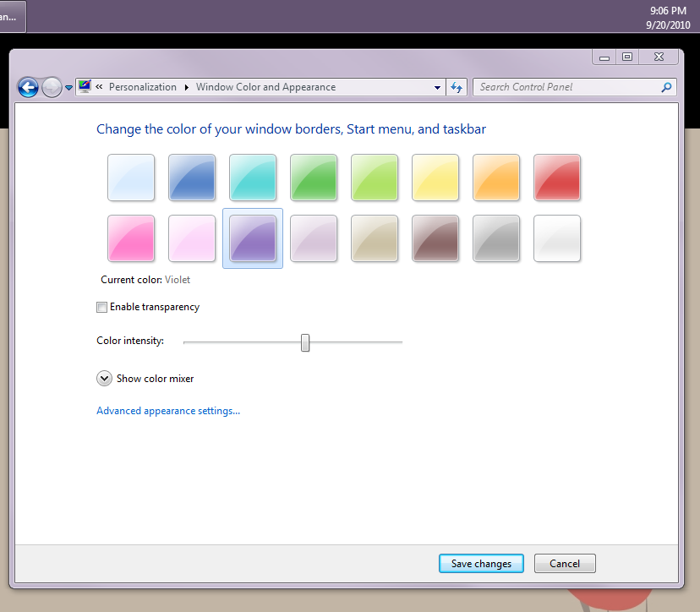This screenshot has height=612, width=700.
Task: Click Window Color and Appearance breadcrumb
Action: (x=265, y=87)
